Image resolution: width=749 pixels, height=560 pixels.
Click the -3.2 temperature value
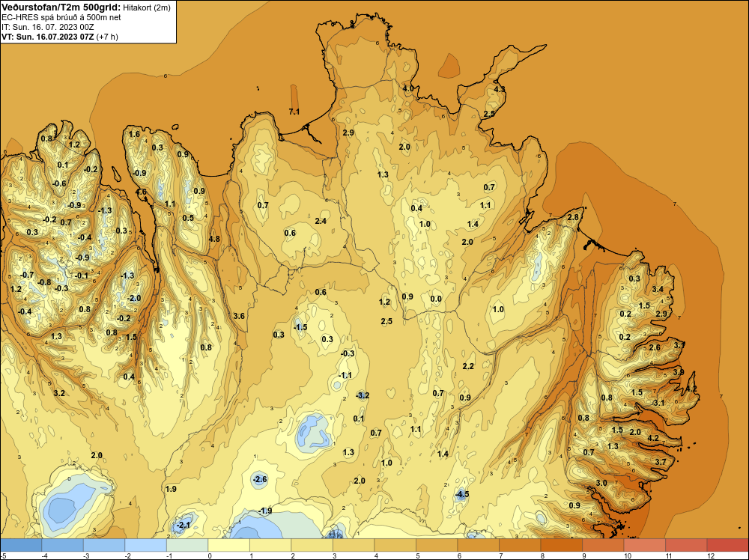pos(363,395)
